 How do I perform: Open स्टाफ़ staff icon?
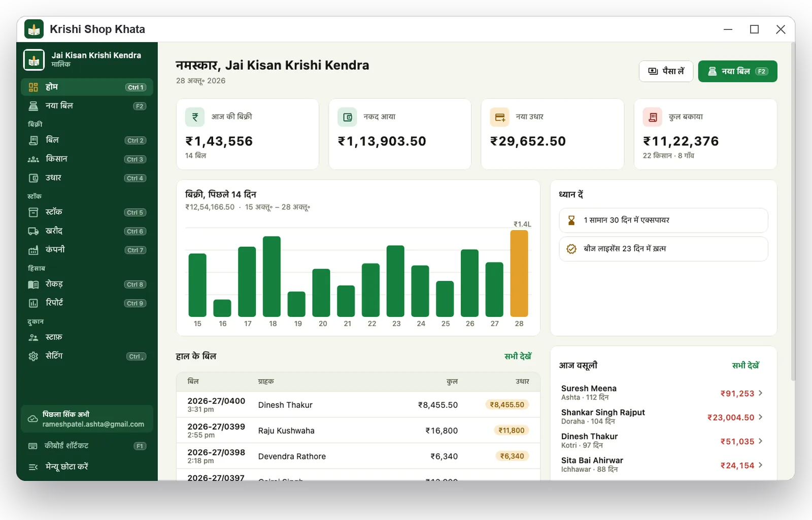(x=33, y=337)
